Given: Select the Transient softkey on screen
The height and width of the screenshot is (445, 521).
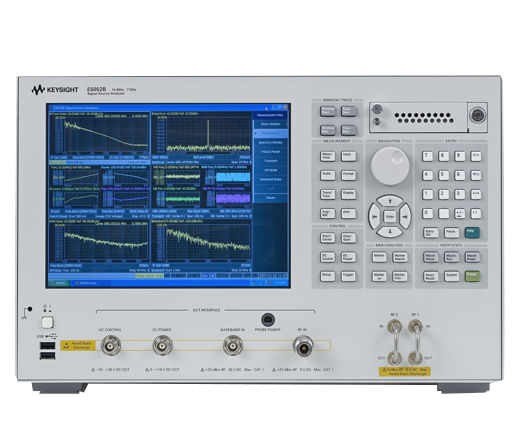Looking at the screenshot, I should pyautogui.click(x=271, y=161).
